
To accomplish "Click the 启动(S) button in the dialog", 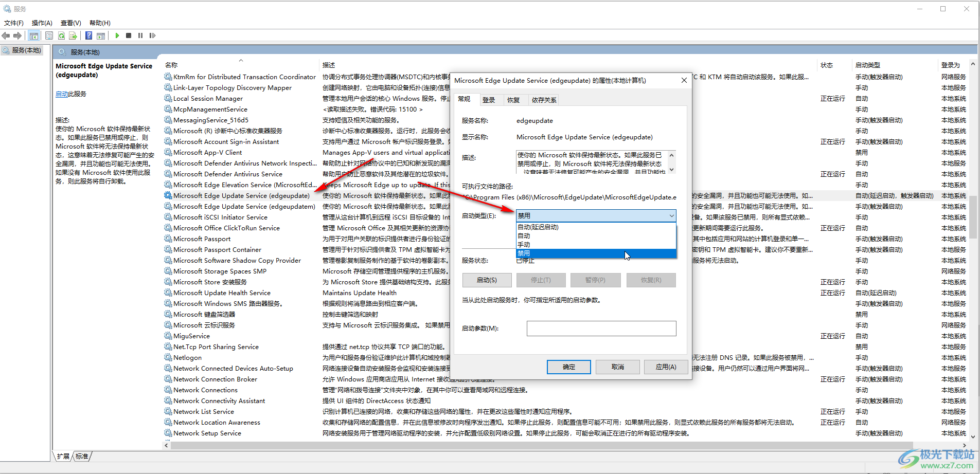I will pos(487,280).
